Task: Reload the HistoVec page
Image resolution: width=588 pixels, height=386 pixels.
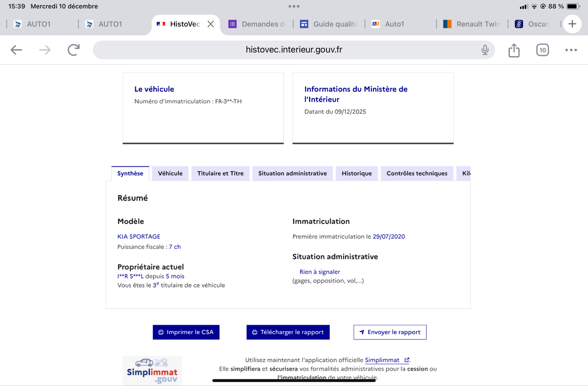Action: click(x=73, y=50)
